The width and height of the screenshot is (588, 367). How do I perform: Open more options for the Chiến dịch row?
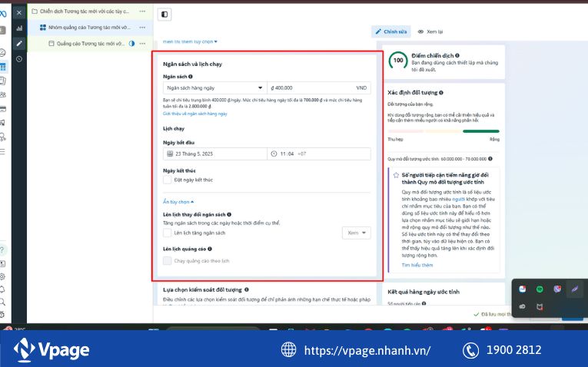click(x=142, y=12)
